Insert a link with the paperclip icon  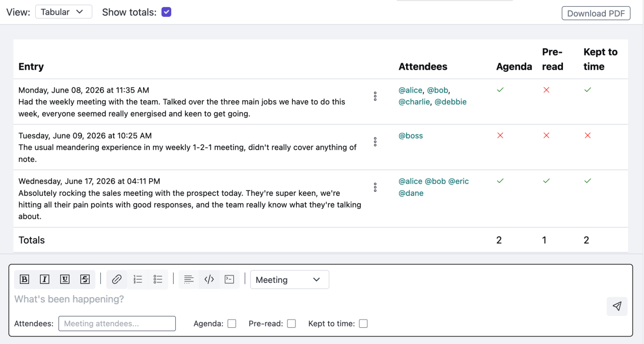click(117, 279)
